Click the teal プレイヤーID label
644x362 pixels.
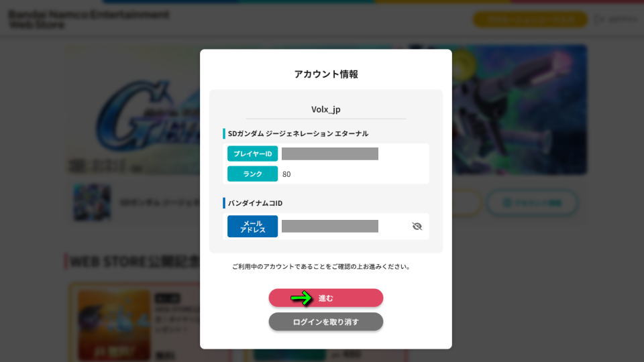pos(252,154)
